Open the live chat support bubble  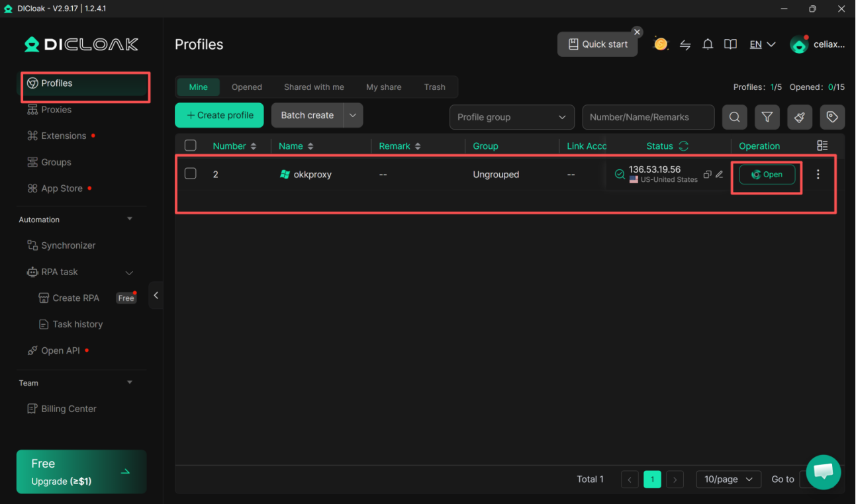(x=824, y=472)
